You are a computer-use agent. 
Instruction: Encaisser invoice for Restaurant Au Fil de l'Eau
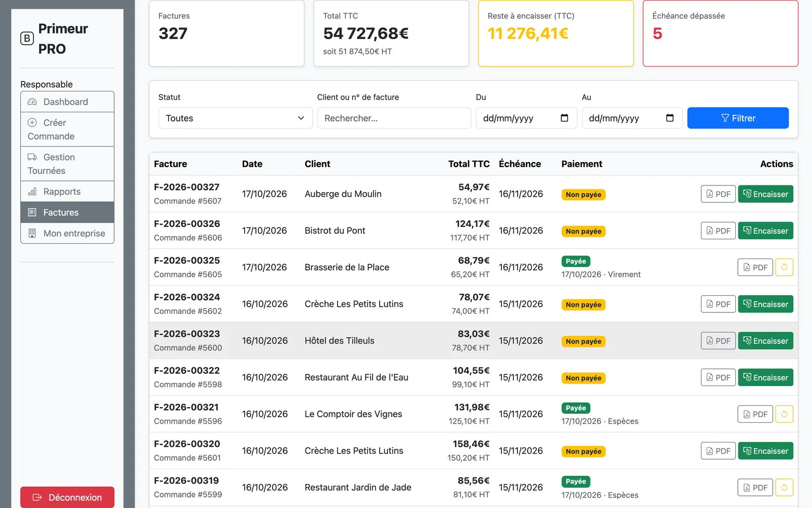[765, 377]
